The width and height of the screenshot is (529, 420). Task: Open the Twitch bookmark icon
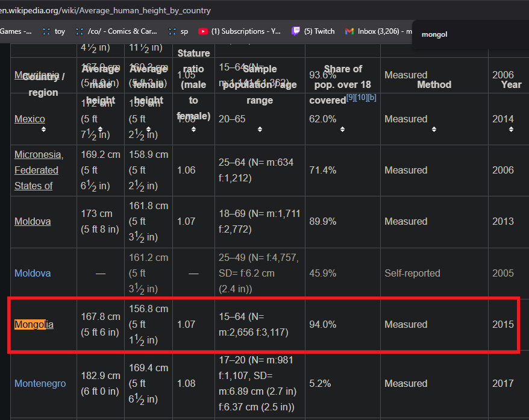(x=296, y=31)
